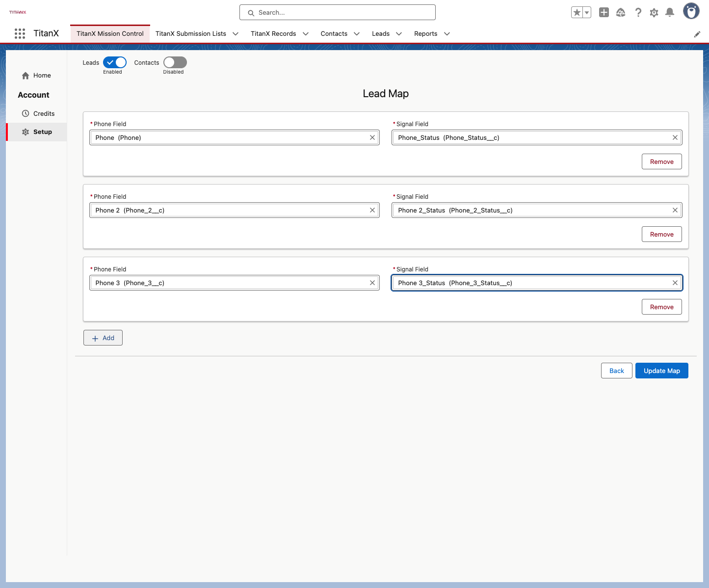
Task: Add a new phone mapping row
Action: click(x=103, y=338)
